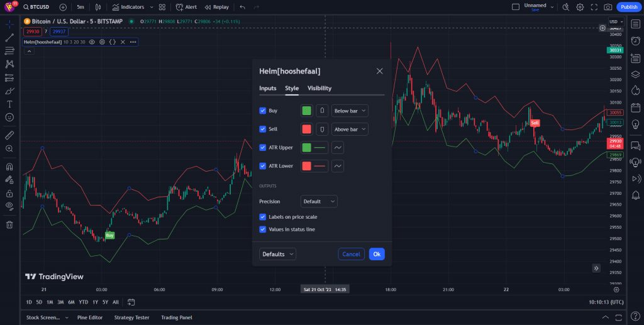The width and height of the screenshot is (644, 325).
Task: Open the notifications bell panel
Action: pyautogui.click(x=635, y=196)
